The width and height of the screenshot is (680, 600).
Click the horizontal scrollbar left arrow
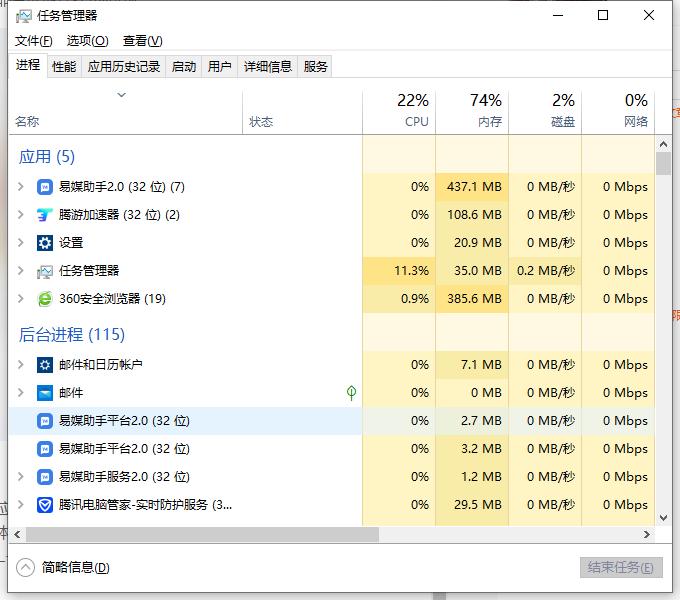(x=17, y=535)
